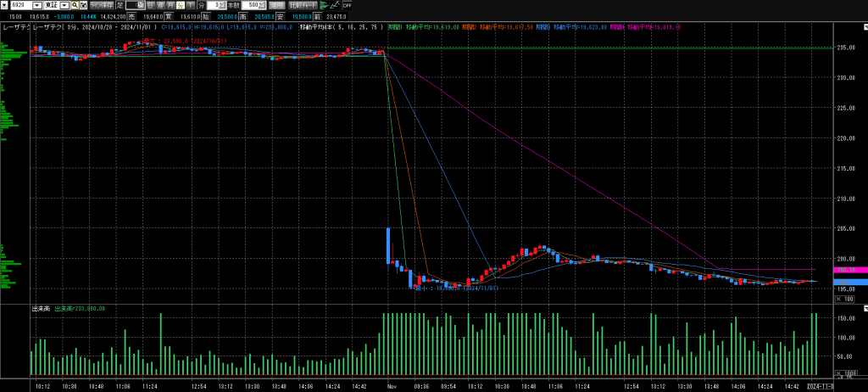Viewport: 868px width, 392px height.
Task: Toggle the minute (分) timeframe button
Action: click(181, 5)
